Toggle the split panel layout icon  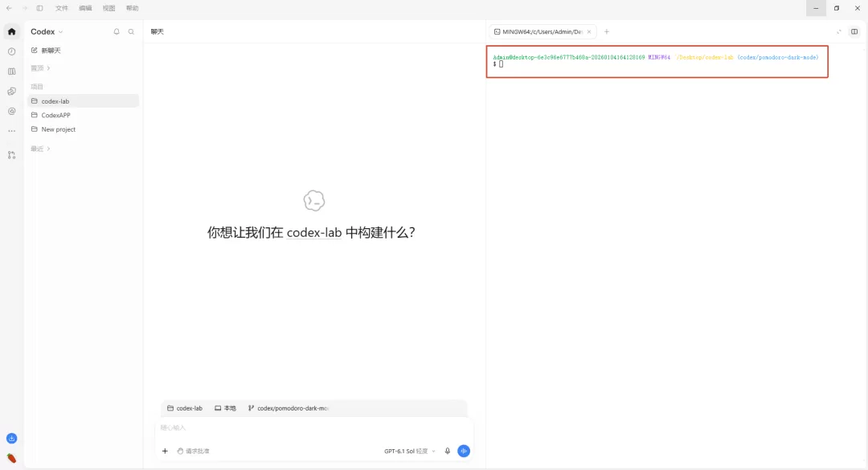854,31
